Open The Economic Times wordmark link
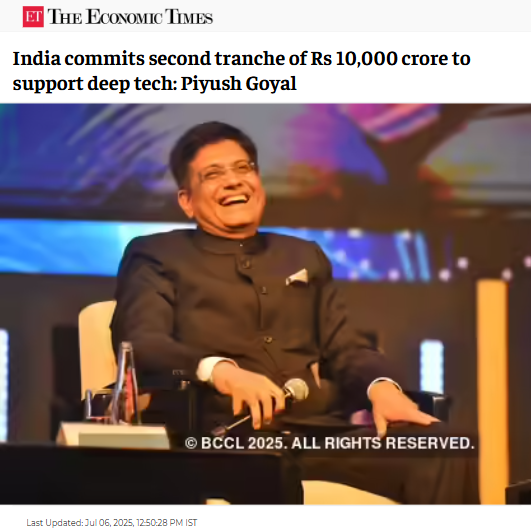 point(130,17)
